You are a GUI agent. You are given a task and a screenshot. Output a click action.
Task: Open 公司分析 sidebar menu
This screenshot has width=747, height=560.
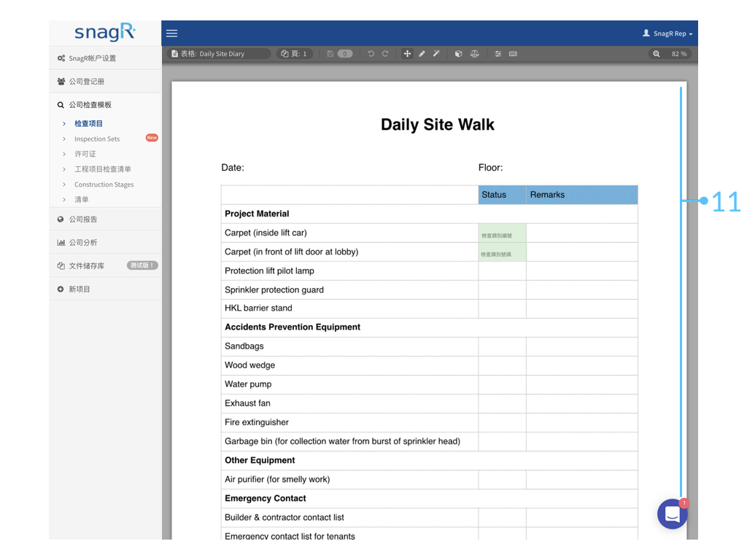pyautogui.click(x=105, y=242)
